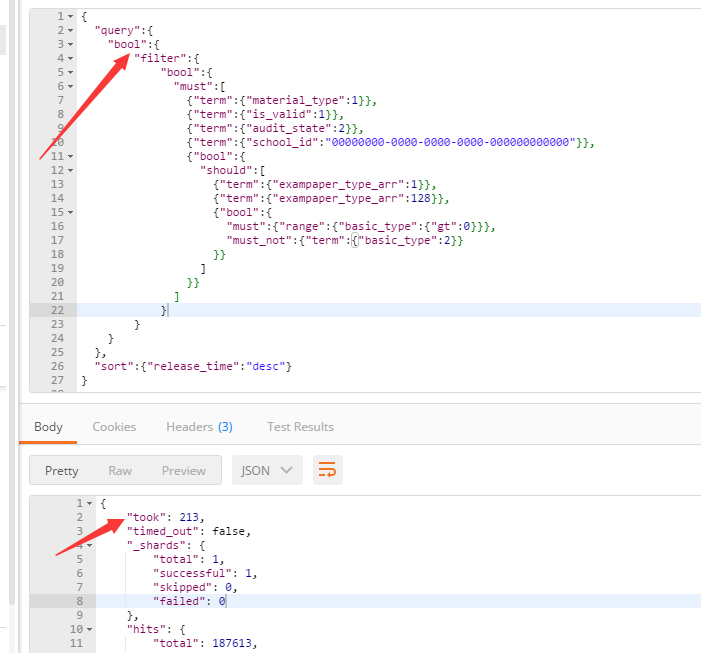Select the Pretty response view

[x=62, y=471]
